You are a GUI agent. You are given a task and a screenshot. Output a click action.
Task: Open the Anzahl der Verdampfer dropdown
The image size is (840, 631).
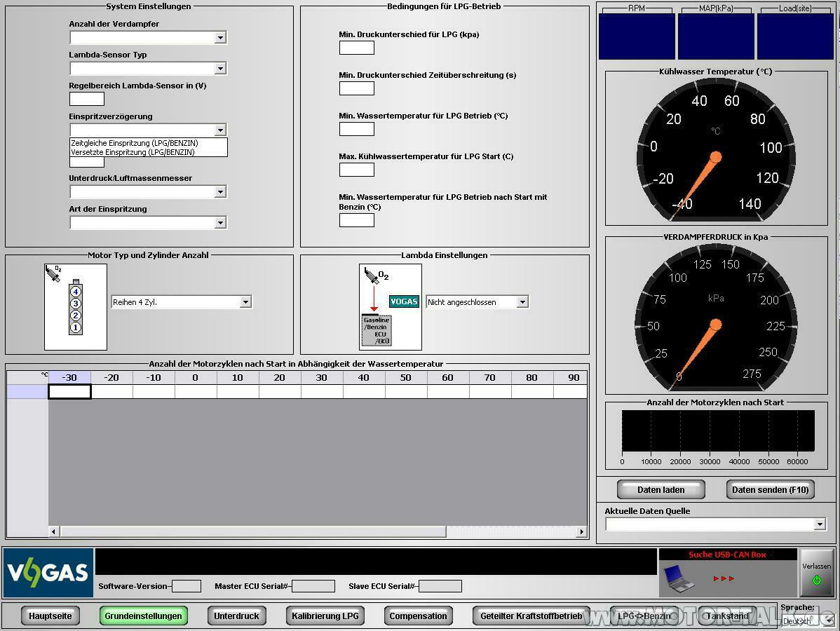point(220,38)
